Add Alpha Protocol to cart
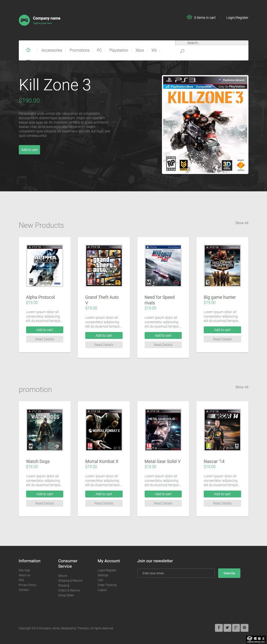This screenshot has height=644, width=267. pyautogui.click(x=45, y=330)
